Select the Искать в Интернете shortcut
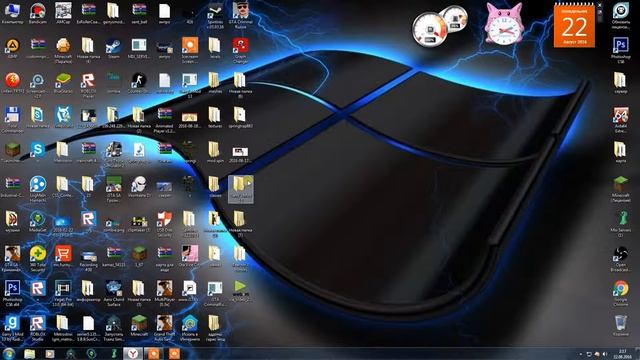The height and width of the screenshot is (360, 640). point(190,328)
